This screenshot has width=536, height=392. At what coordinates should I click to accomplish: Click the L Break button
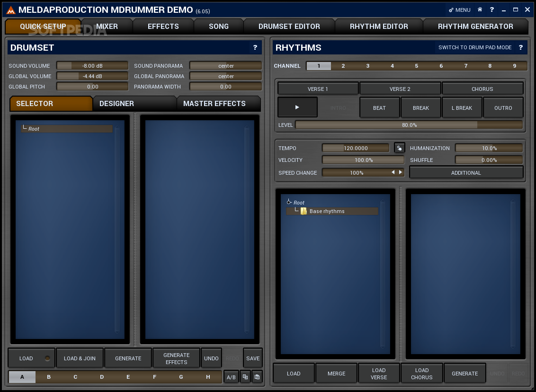pyautogui.click(x=462, y=107)
